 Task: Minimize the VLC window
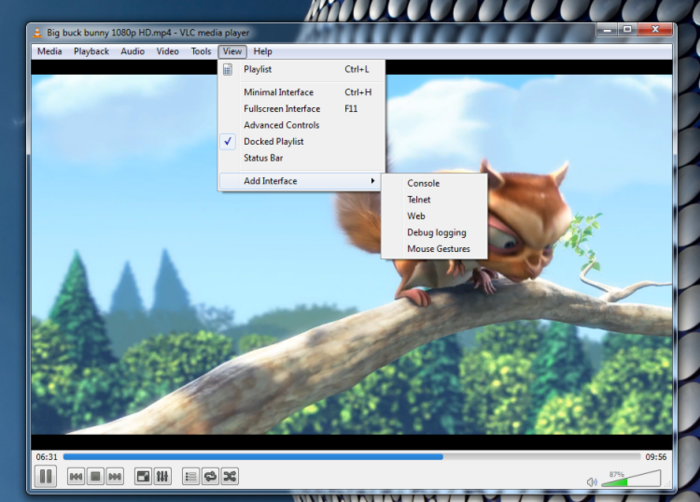click(607, 29)
